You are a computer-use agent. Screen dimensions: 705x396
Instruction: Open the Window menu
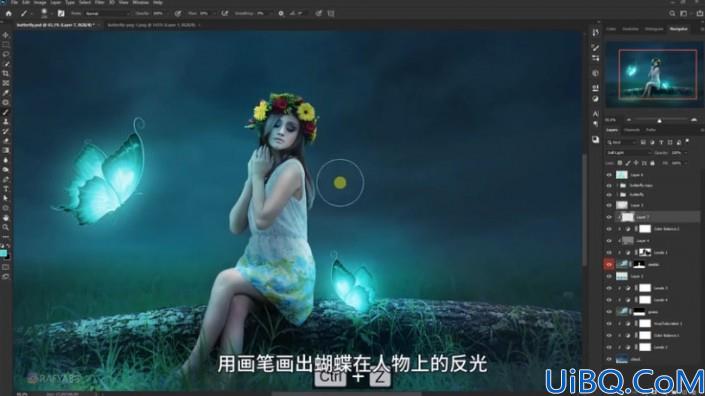click(140, 2)
